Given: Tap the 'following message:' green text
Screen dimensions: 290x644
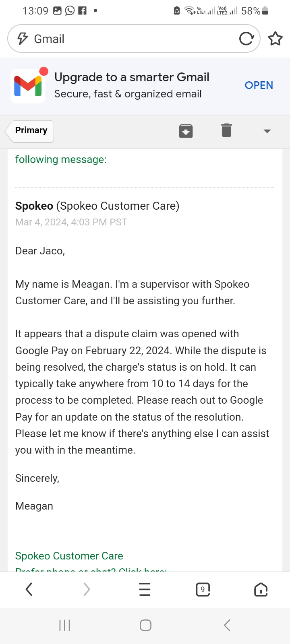Looking at the screenshot, I should pos(61,159).
